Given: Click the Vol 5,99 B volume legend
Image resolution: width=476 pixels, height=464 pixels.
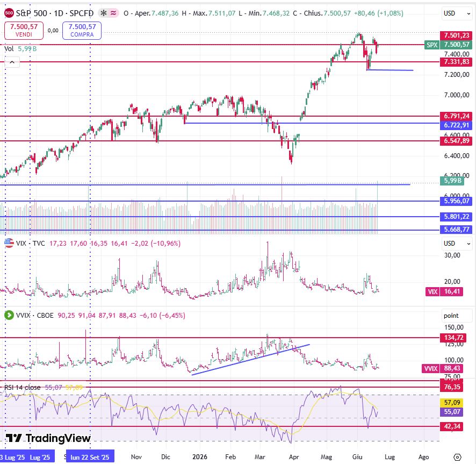Looking at the screenshot, I should (x=20, y=48).
